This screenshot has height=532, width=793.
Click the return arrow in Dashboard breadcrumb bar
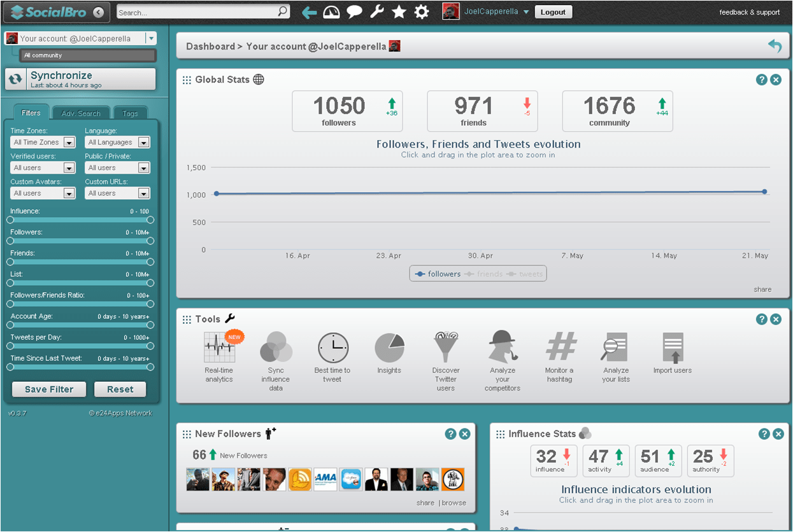click(x=775, y=46)
